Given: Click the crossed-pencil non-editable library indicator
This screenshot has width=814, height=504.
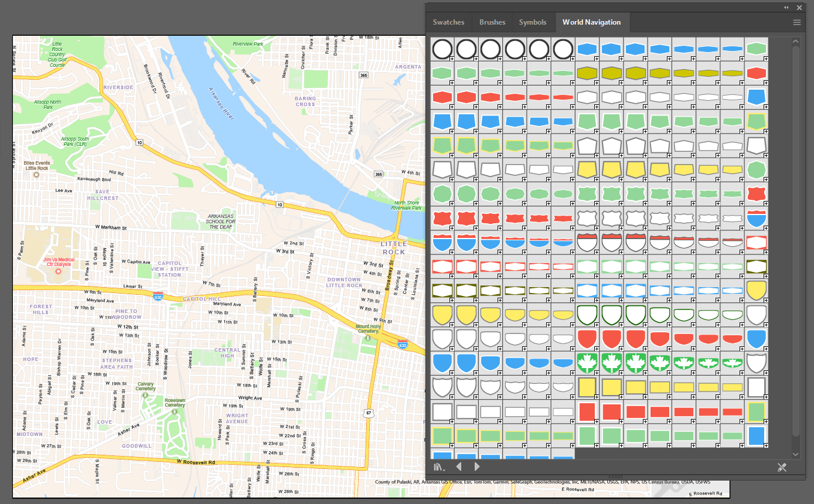Looking at the screenshot, I should point(782,467).
